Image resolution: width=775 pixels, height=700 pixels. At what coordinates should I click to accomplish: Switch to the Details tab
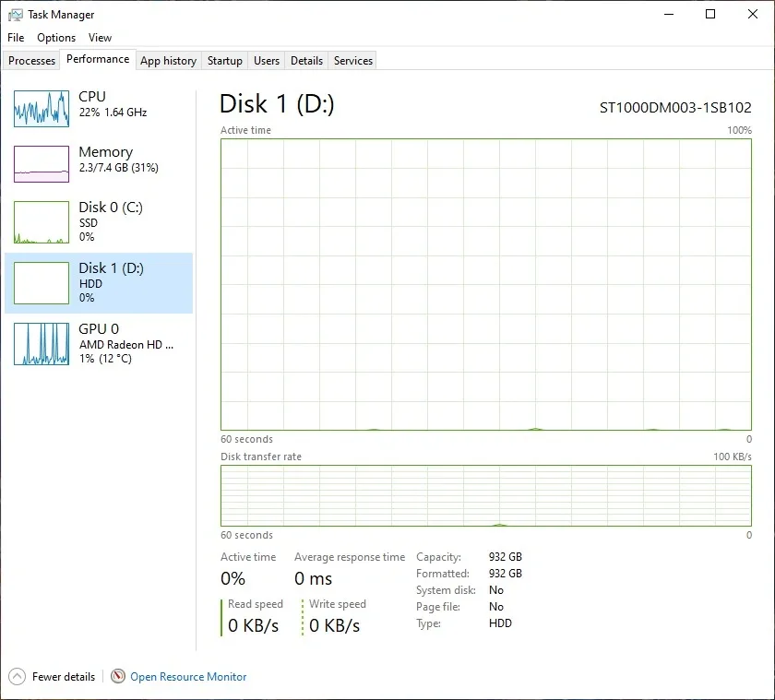[306, 61]
